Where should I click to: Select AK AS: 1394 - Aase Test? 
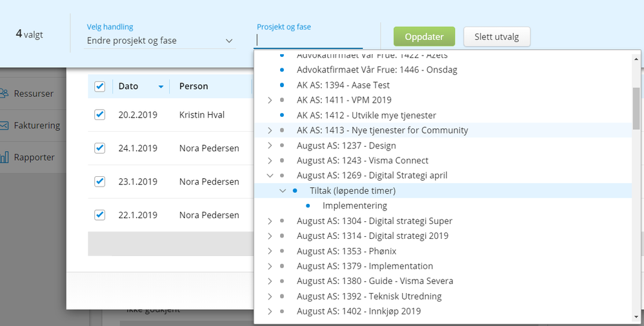click(343, 85)
